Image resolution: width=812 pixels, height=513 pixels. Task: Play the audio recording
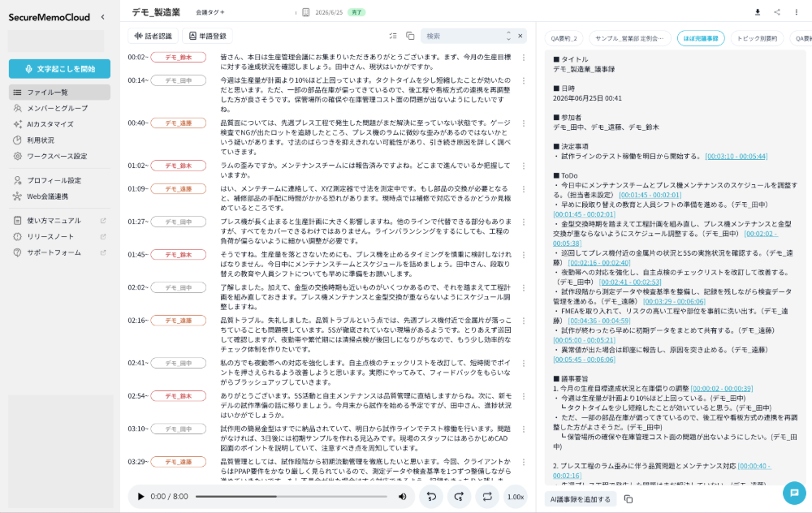click(140, 497)
